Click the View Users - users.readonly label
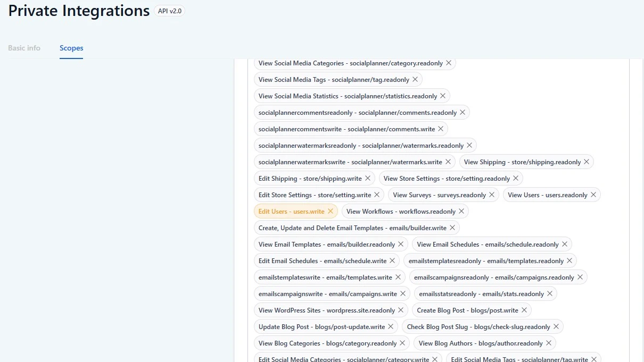Viewport: 644px width, 362px height. point(548,195)
